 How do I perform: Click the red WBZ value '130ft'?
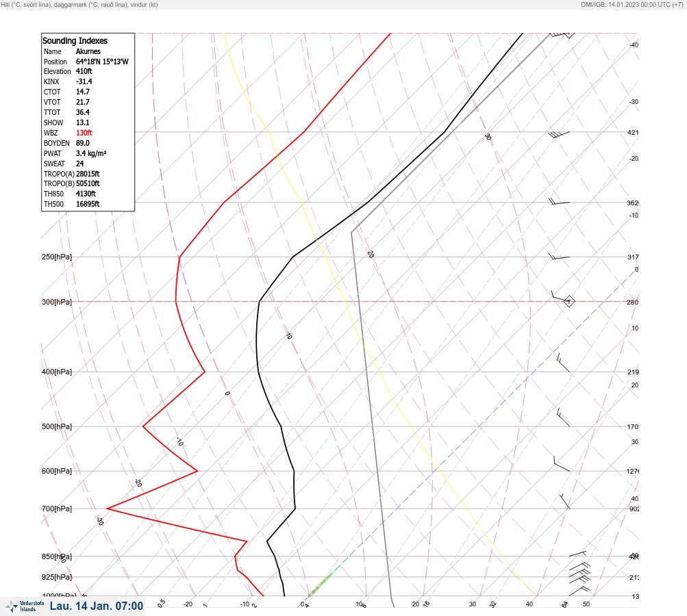click(x=84, y=133)
